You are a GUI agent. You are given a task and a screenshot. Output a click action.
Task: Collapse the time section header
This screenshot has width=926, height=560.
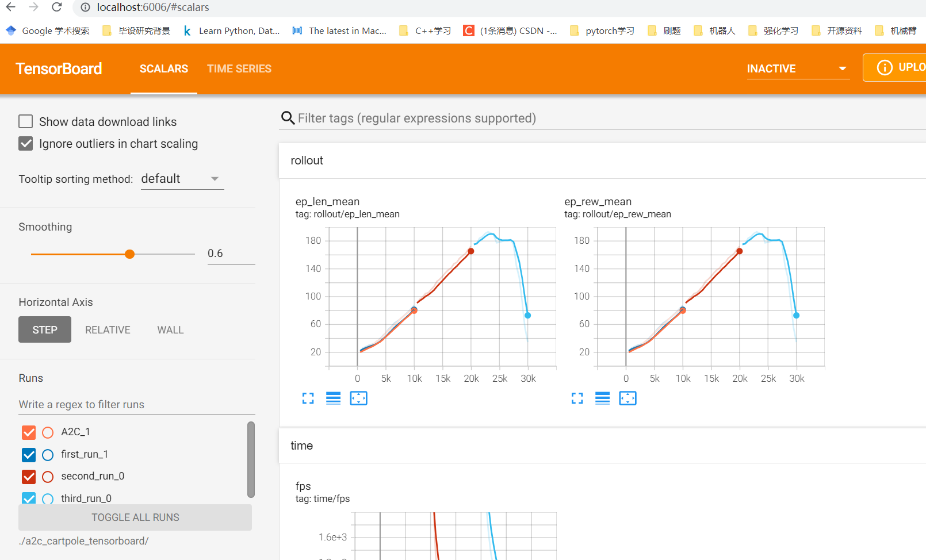(602, 446)
